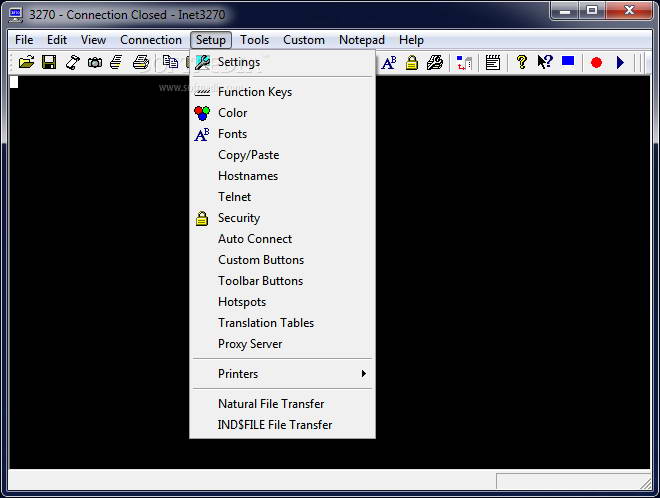
Task: Minimize the Inet3270 window
Action: pos(565,11)
